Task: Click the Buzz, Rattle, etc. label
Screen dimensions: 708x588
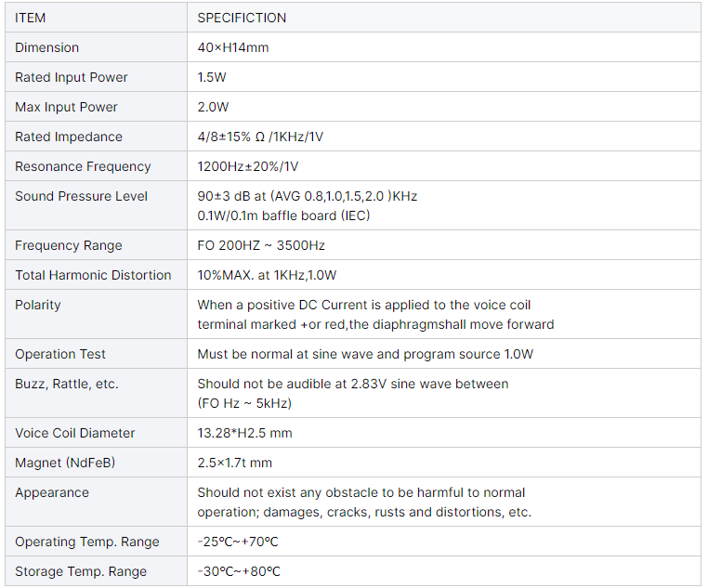Action: click(67, 384)
